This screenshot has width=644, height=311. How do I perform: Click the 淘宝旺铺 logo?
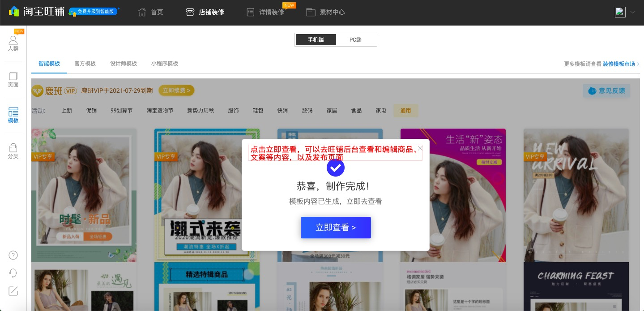pos(37,12)
